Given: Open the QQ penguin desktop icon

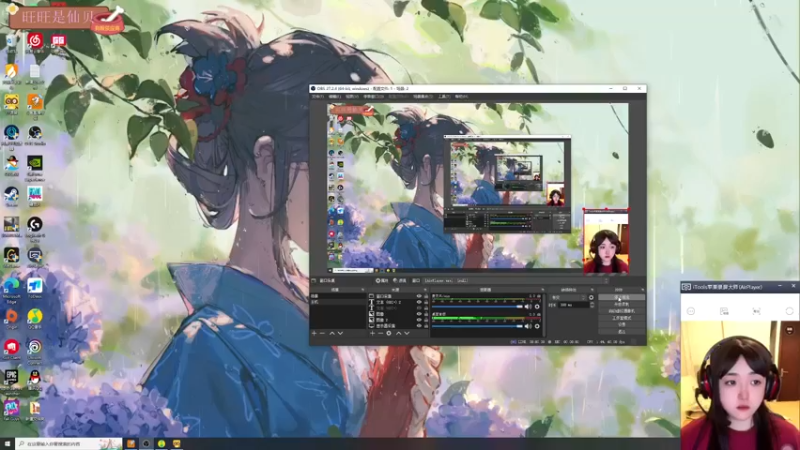Looking at the screenshot, I should point(35,379).
